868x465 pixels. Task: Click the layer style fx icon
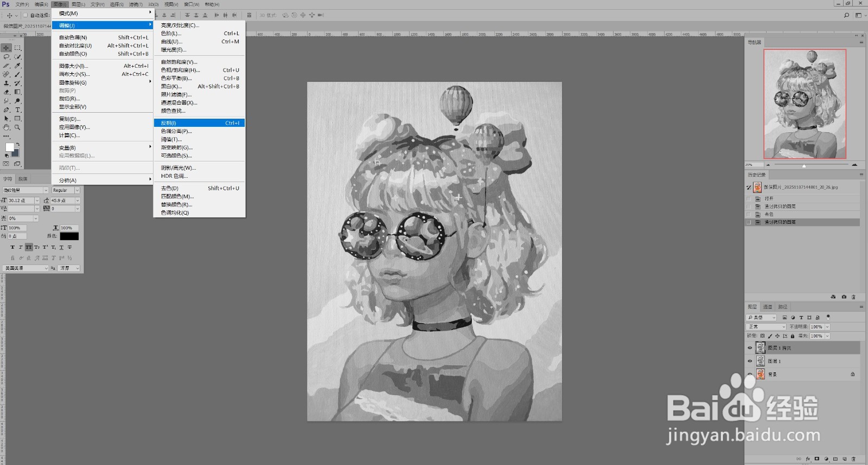[x=808, y=459]
